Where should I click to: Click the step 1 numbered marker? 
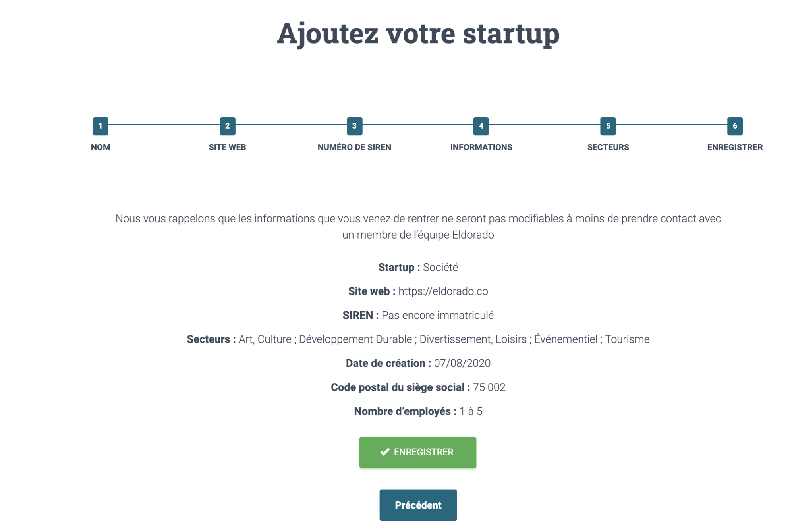(x=100, y=126)
